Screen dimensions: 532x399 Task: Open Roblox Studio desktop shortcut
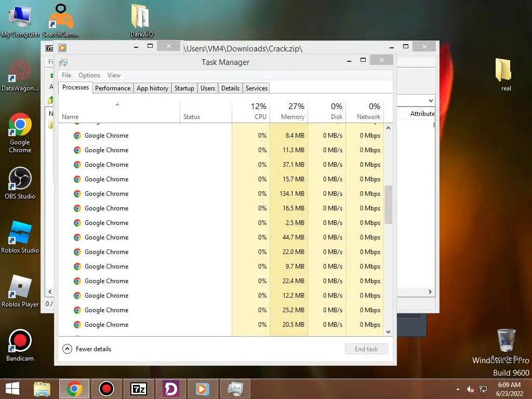pos(20,237)
